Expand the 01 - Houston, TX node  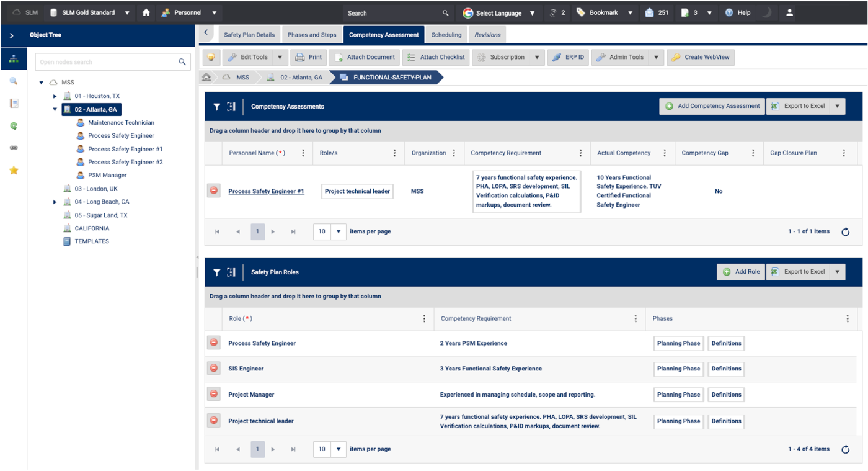55,96
